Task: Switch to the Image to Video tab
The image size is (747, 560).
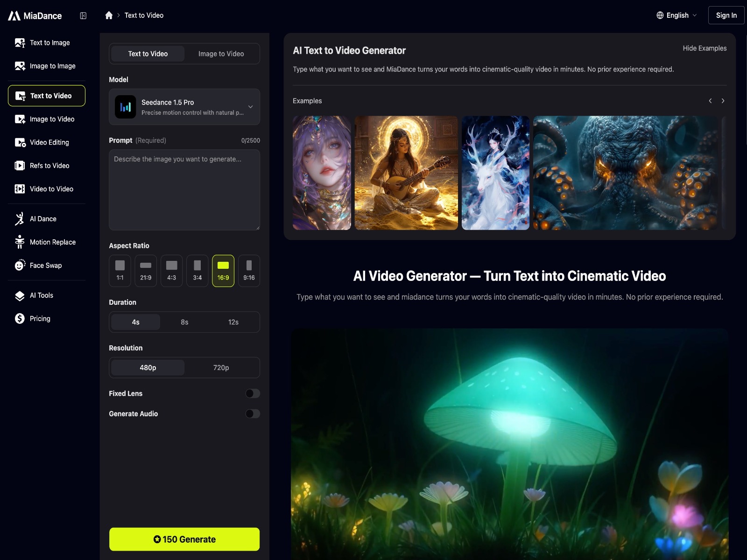Action: click(x=221, y=54)
